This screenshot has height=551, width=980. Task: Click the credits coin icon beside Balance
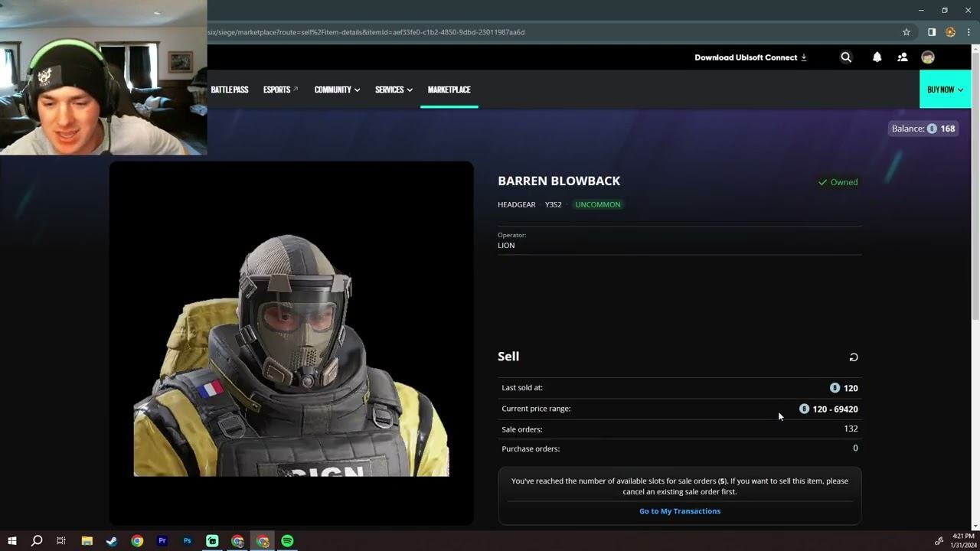pos(932,129)
